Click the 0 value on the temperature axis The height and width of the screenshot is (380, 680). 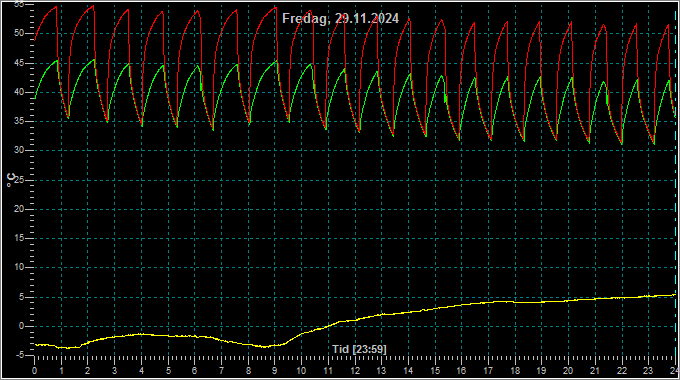(x=21, y=326)
